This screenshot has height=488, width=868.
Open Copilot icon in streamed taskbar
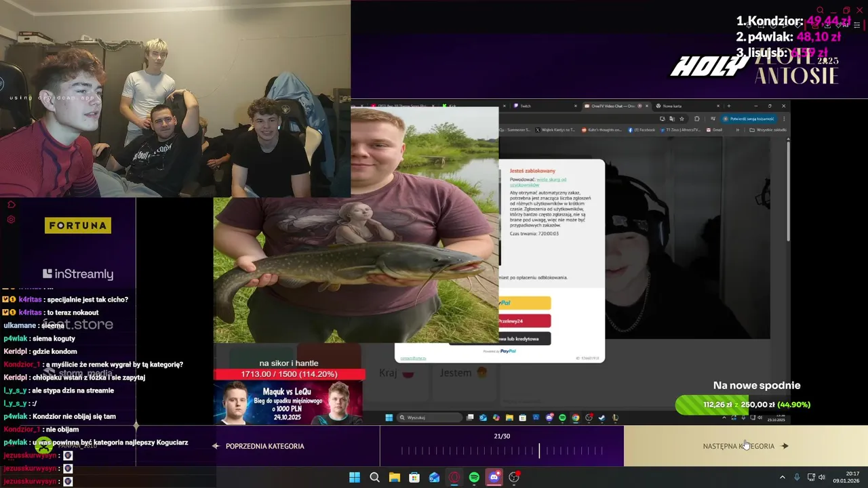point(496,418)
